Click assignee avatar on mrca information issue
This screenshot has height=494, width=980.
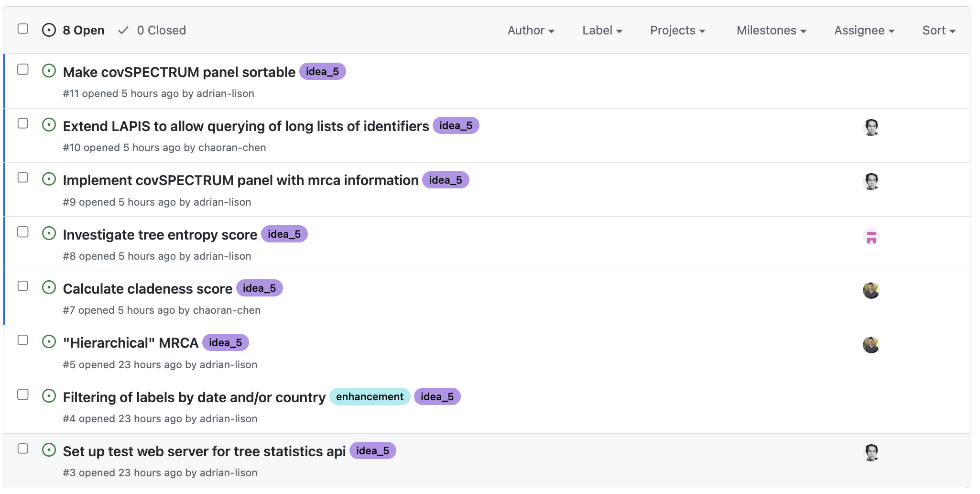871,182
